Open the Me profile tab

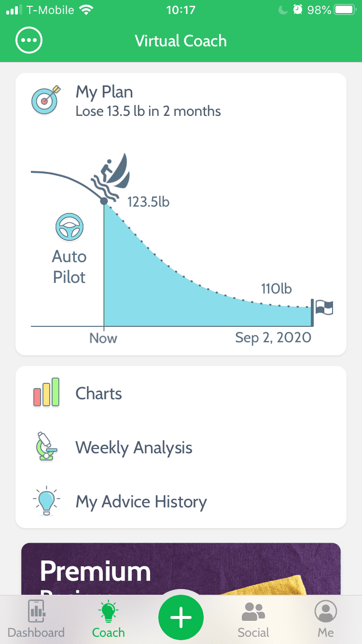326,619
